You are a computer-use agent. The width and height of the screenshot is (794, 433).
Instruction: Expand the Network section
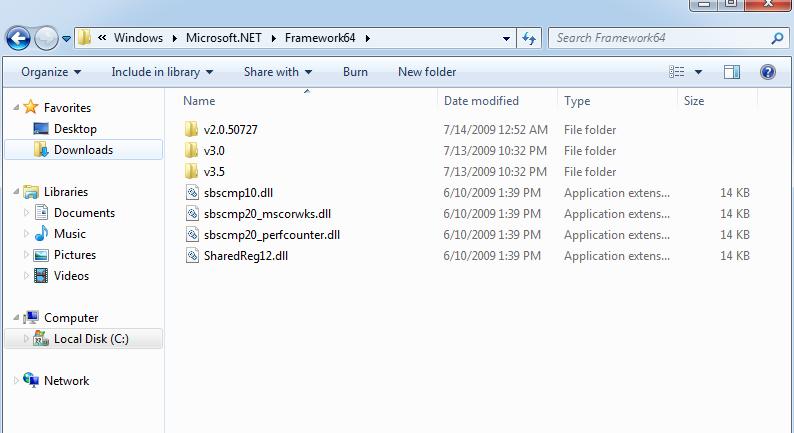click(x=16, y=380)
